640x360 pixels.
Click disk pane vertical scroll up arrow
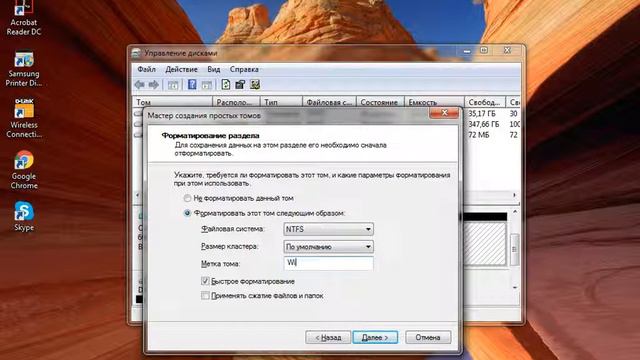[515, 211]
